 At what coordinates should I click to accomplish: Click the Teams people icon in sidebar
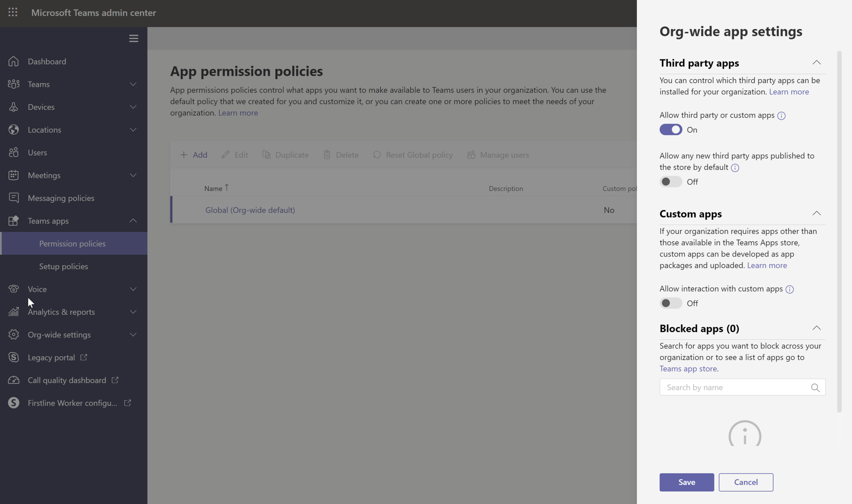13,84
